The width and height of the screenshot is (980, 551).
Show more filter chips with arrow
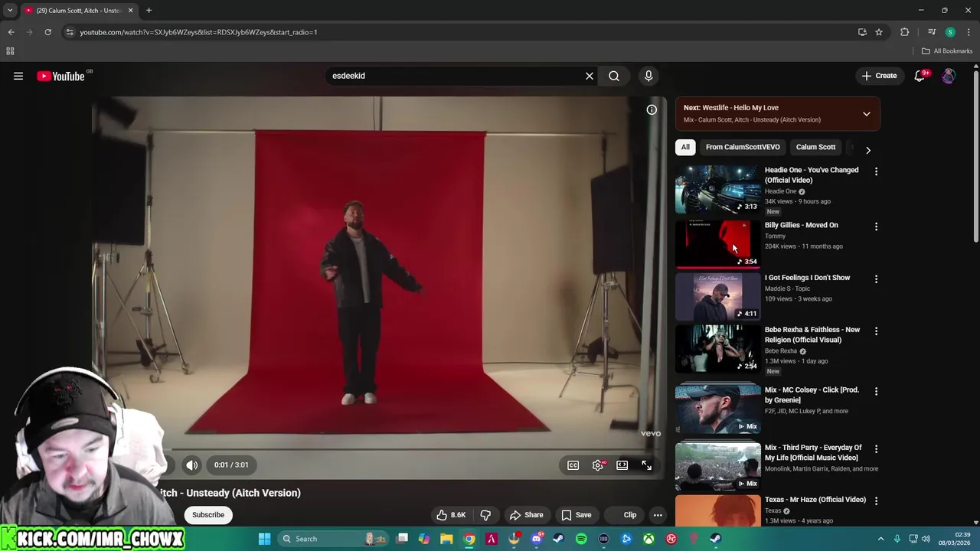tap(868, 150)
